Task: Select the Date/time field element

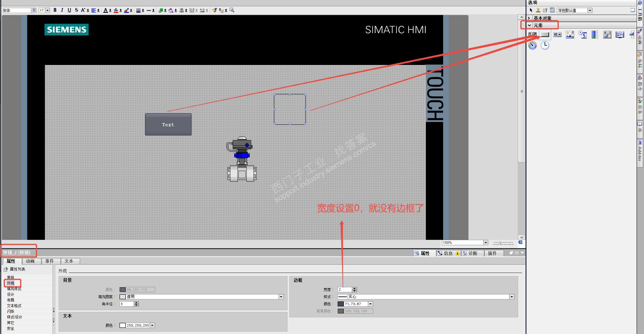Action: point(582,35)
